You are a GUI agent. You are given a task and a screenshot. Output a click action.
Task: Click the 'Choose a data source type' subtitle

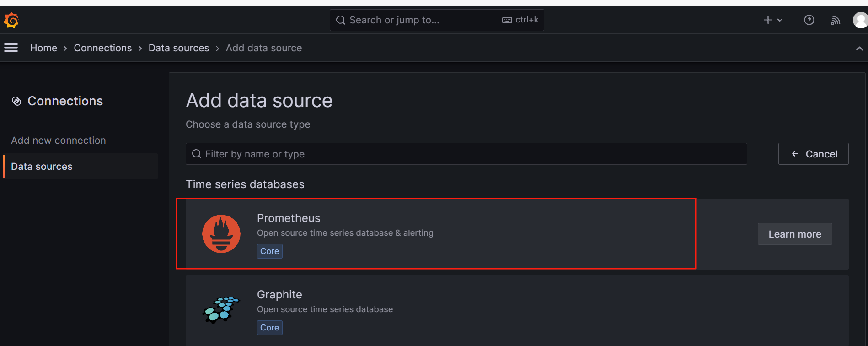[x=248, y=124]
